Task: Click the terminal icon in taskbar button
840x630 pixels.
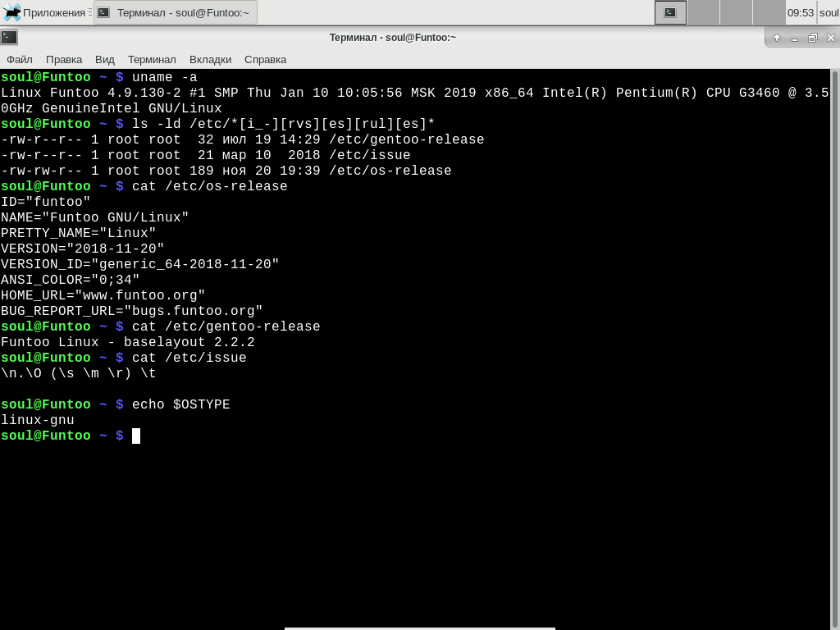Action: click(x=104, y=12)
